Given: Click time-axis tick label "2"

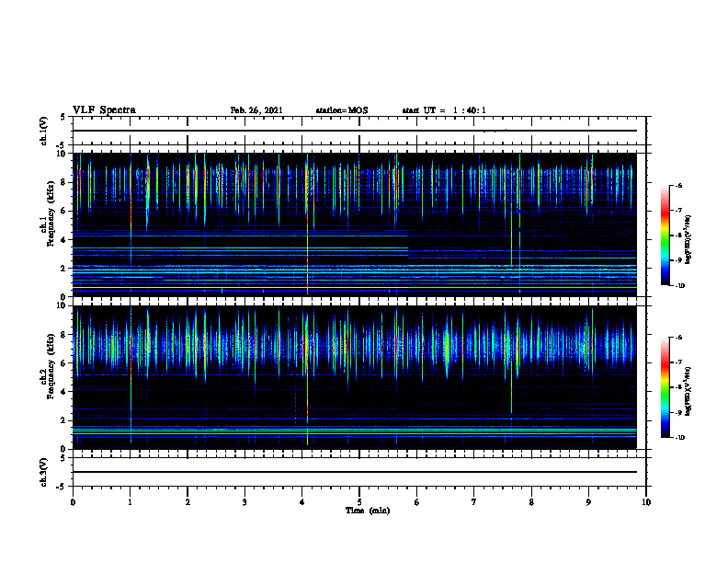Looking at the screenshot, I should click(x=188, y=502).
